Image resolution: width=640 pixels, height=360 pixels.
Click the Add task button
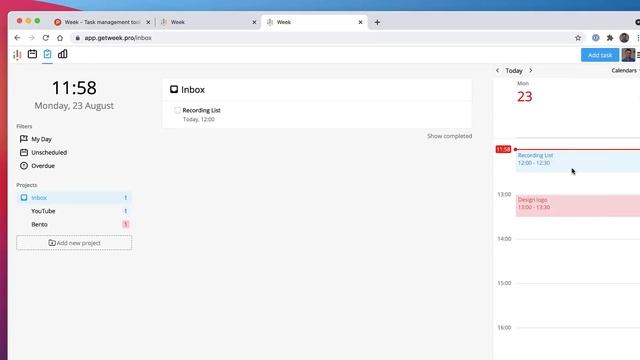(600, 55)
